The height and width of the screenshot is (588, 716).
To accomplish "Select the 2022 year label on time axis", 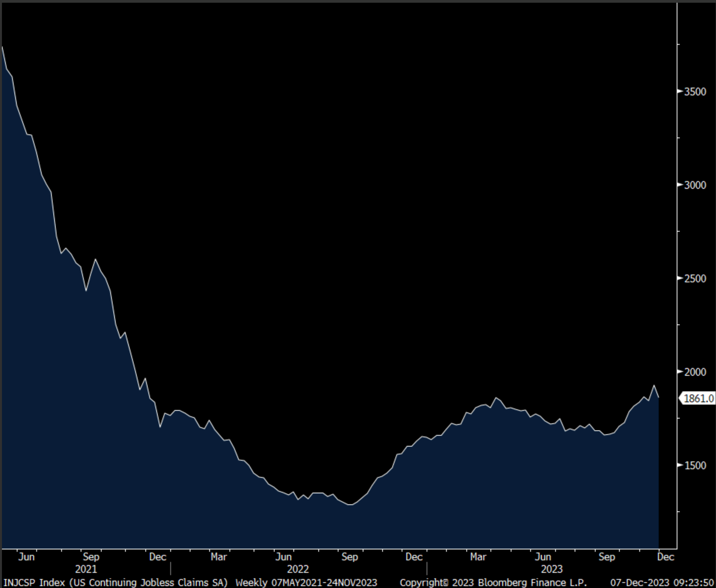I will click(298, 569).
